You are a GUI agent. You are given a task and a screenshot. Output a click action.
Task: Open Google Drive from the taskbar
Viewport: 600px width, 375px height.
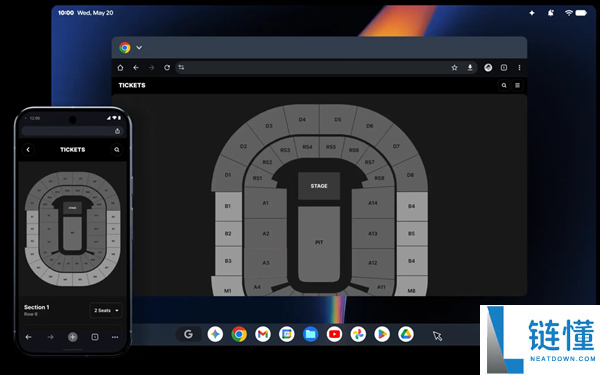[x=406, y=334]
